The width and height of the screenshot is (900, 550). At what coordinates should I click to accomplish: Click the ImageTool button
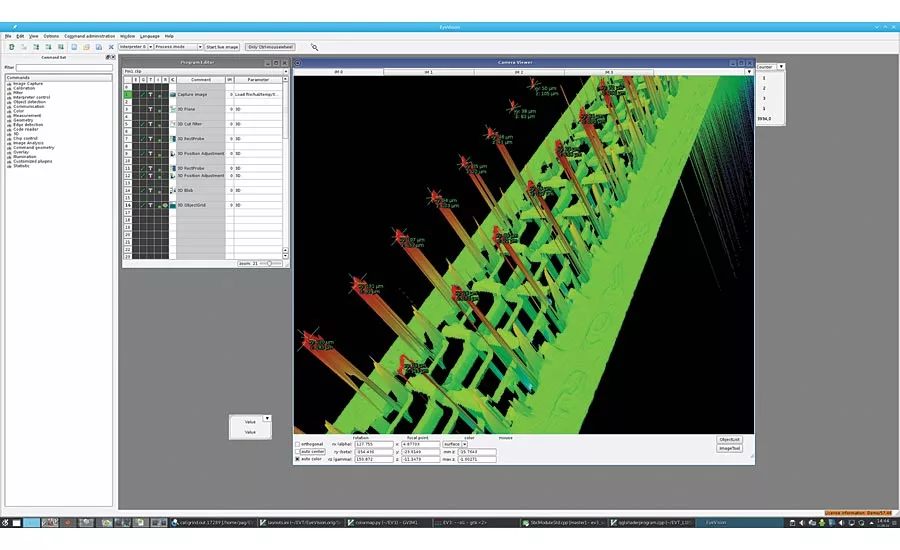pyautogui.click(x=730, y=448)
